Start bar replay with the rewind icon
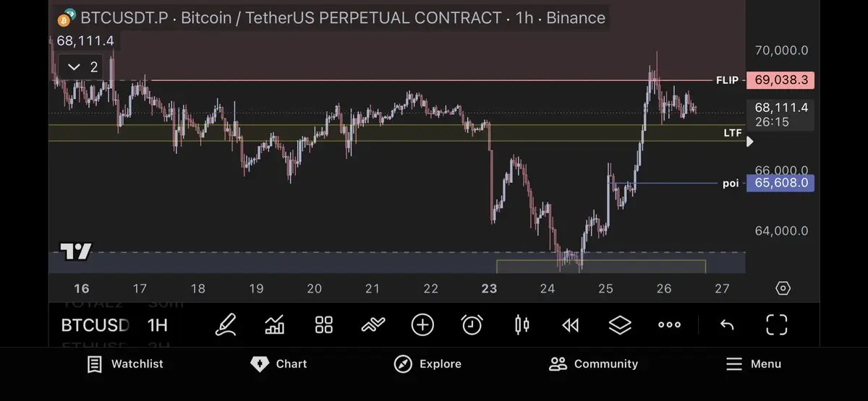868x401 pixels. [x=571, y=325]
